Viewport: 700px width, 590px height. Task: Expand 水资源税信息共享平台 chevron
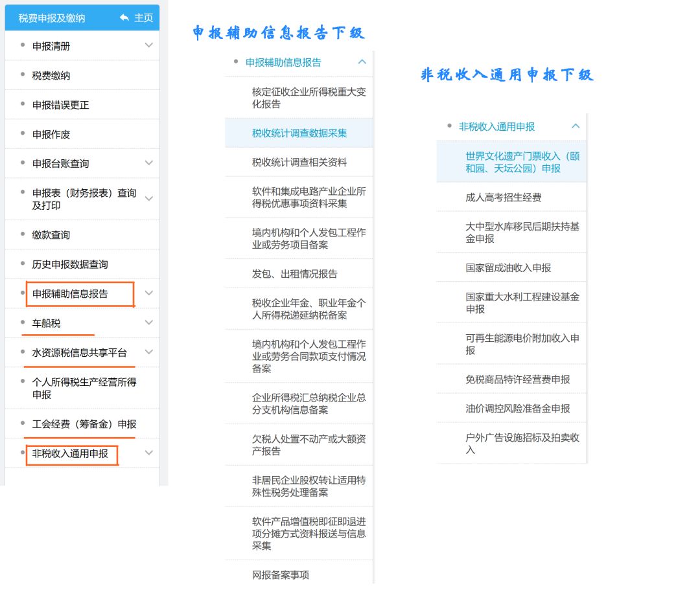point(148,352)
